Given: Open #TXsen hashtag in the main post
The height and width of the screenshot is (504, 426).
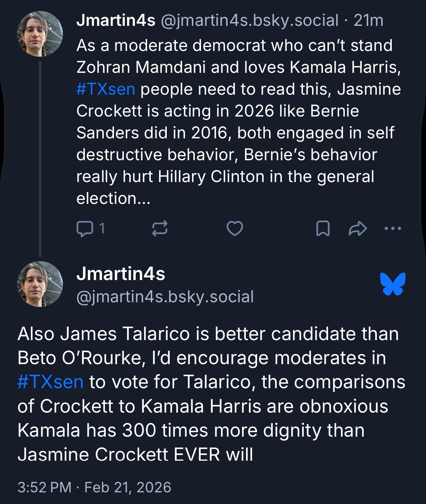Looking at the screenshot, I should tap(50, 382).
